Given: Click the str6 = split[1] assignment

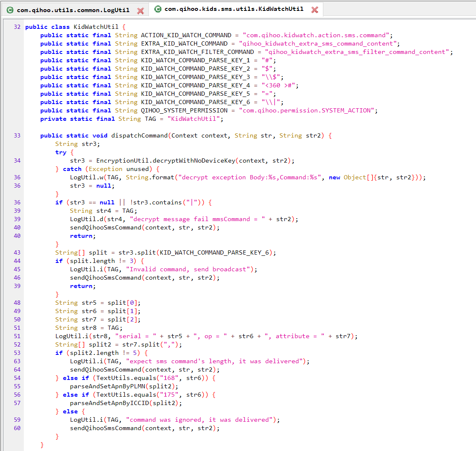Looking at the screenshot, I should coord(98,311).
